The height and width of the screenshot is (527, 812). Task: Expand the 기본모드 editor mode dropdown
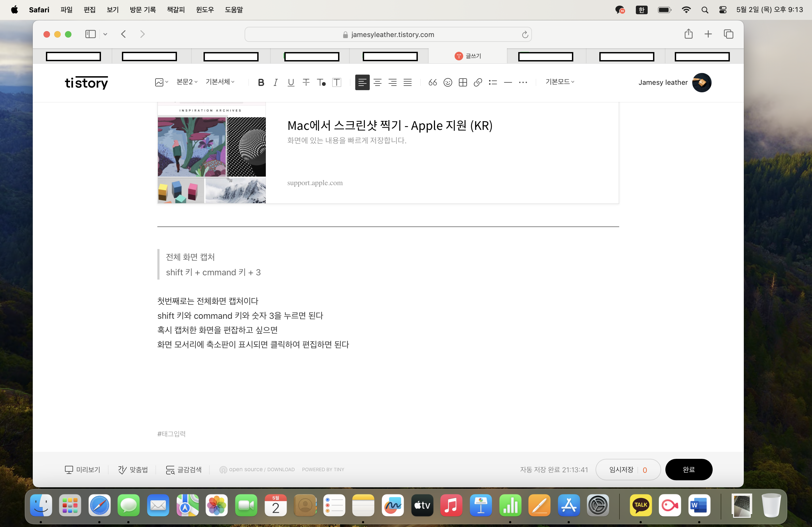pyautogui.click(x=560, y=82)
